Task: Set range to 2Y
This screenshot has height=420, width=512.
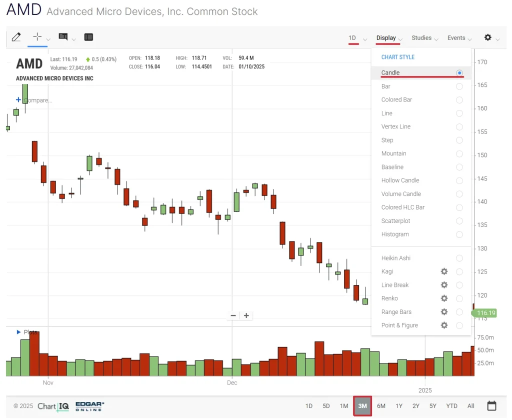Action: coord(415,406)
